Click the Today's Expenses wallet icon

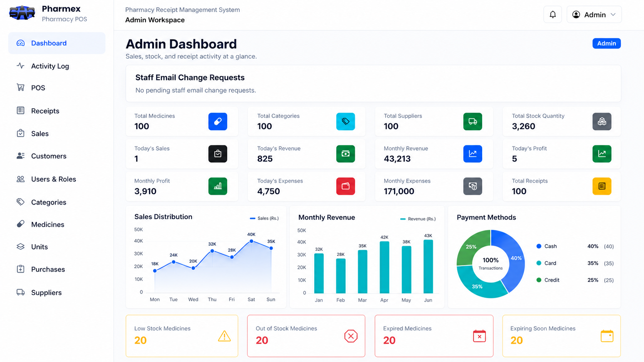point(345,186)
